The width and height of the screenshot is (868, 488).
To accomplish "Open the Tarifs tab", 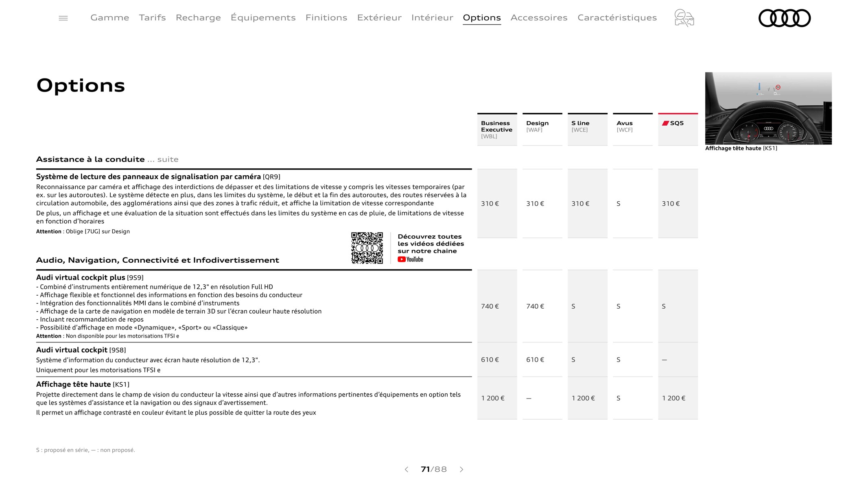I will point(152,17).
